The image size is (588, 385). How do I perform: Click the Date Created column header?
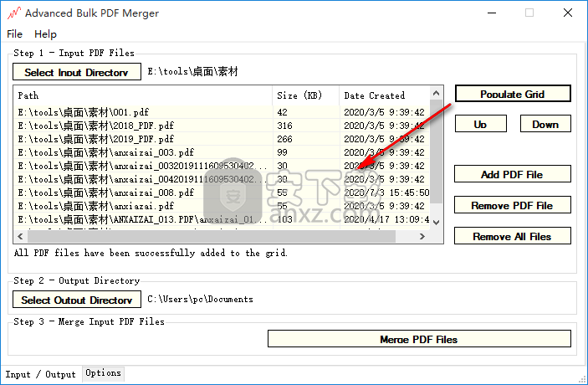(x=385, y=95)
